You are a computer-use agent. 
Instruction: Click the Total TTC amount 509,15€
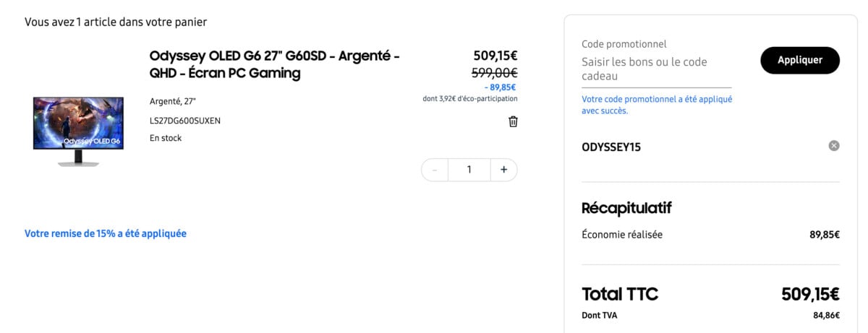[809, 294]
